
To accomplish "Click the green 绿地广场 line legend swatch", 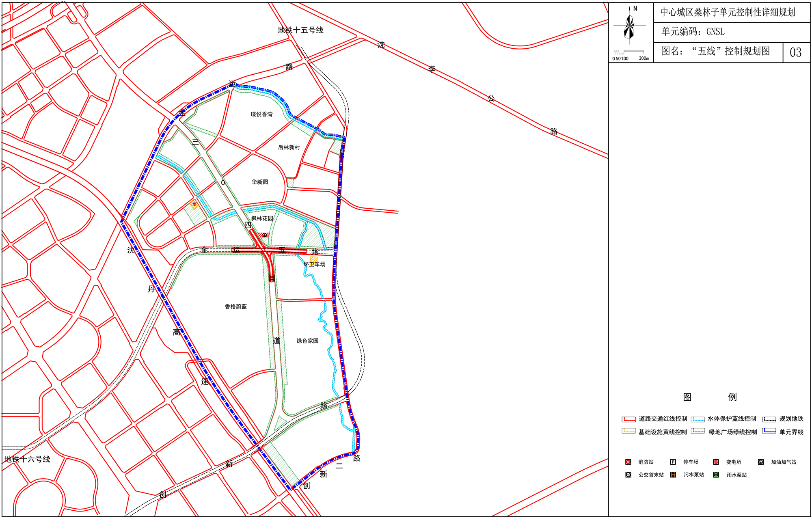I will pos(698,431).
